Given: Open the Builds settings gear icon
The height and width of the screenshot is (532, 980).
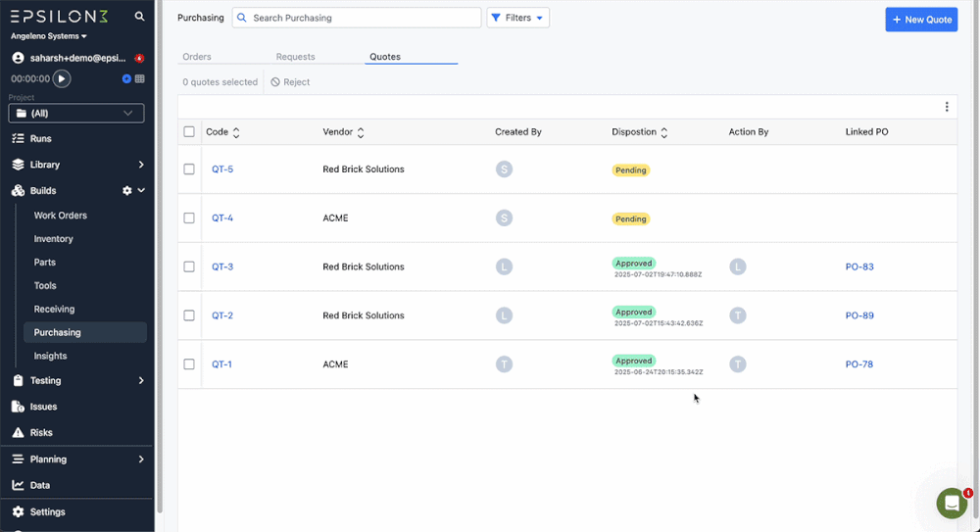Looking at the screenshot, I should [x=126, y=191].
